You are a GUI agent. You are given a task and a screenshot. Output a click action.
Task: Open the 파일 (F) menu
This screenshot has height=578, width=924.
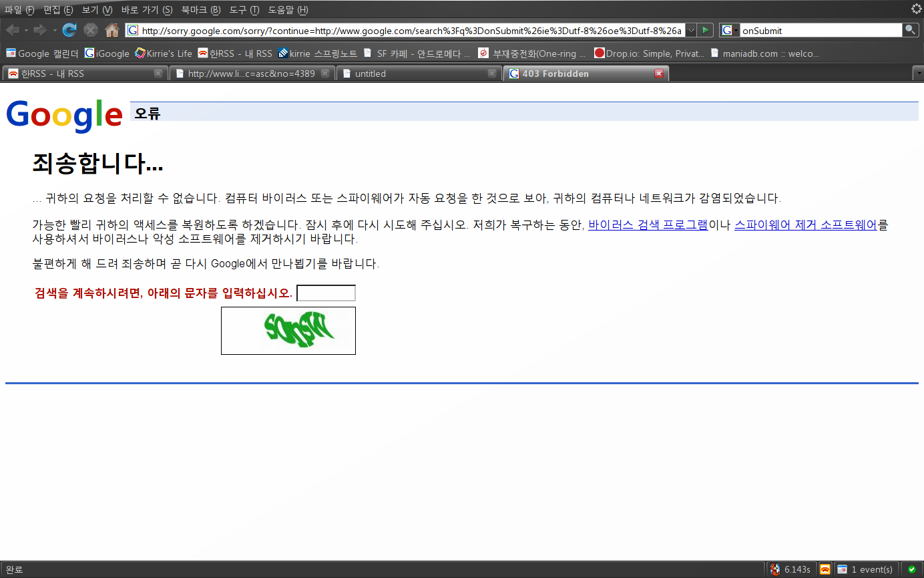(x=19, y=10)
